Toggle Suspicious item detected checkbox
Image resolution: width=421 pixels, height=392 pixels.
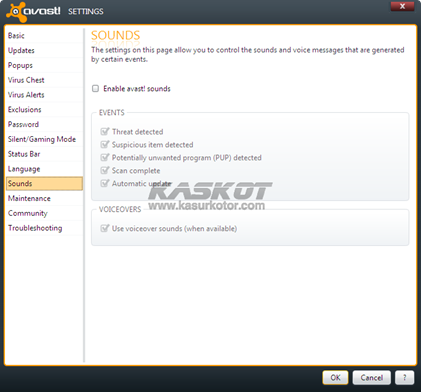click(x=105, y=144)
